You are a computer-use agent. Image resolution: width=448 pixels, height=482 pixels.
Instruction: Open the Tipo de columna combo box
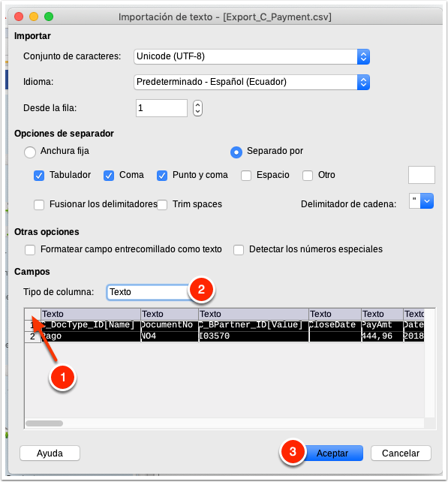[149, 292]
